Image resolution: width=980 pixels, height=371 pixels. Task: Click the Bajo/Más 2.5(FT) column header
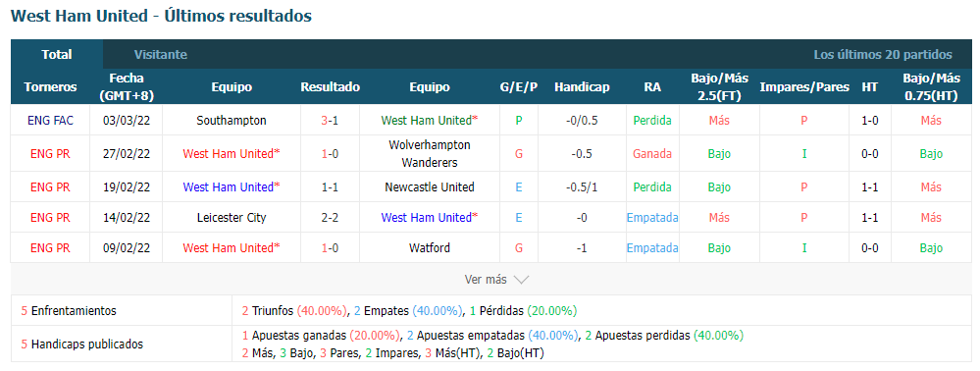pos(719,87)
